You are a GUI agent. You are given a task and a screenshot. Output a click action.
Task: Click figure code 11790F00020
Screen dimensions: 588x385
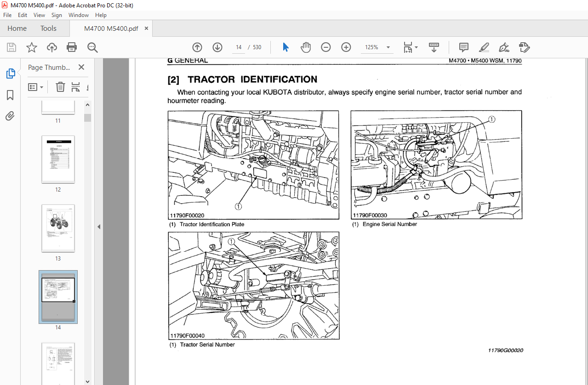click(187, 215)
